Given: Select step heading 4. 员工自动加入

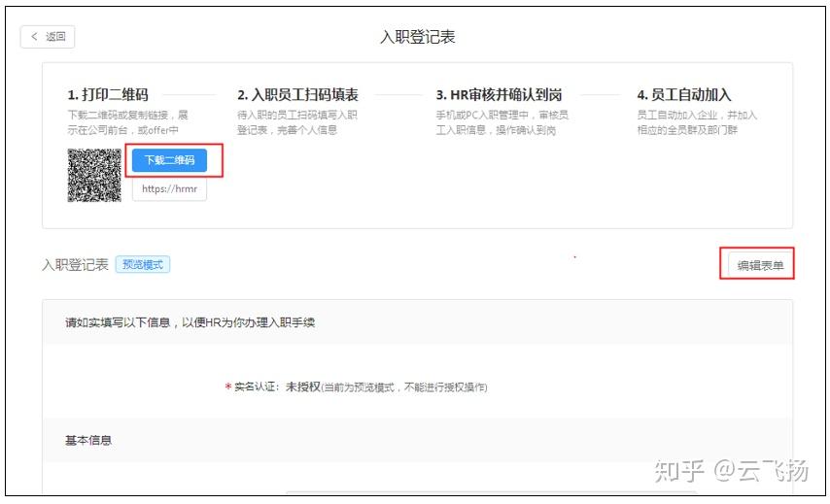Looking at the screenshot, I should 684,94.
